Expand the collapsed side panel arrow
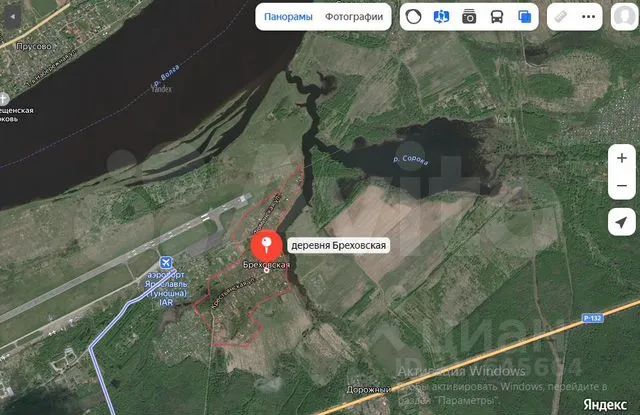Viewport: 640px width, 415px height. point(13,17)
